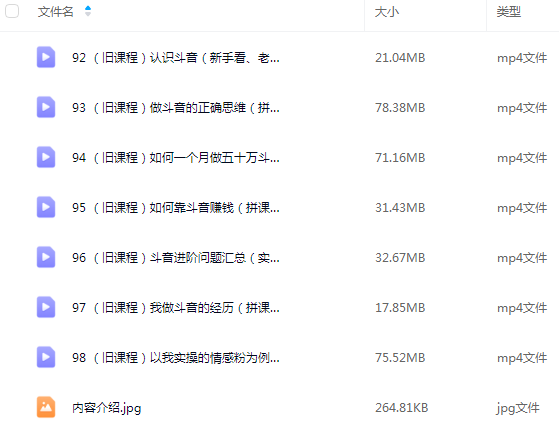This screenshot has height=426, width=559.
Task: Click video icon for file 98
Action: click(x=46, y=357)
